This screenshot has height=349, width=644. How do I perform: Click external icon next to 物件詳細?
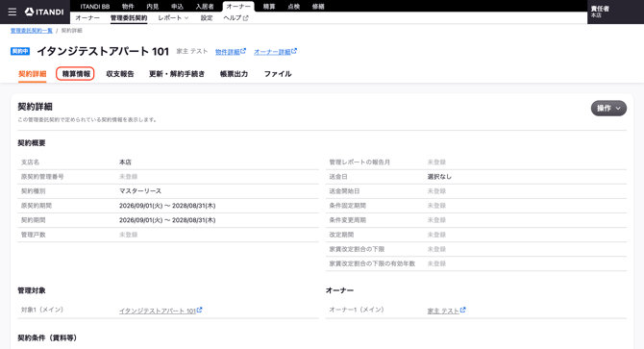click(x=243, y=51)
